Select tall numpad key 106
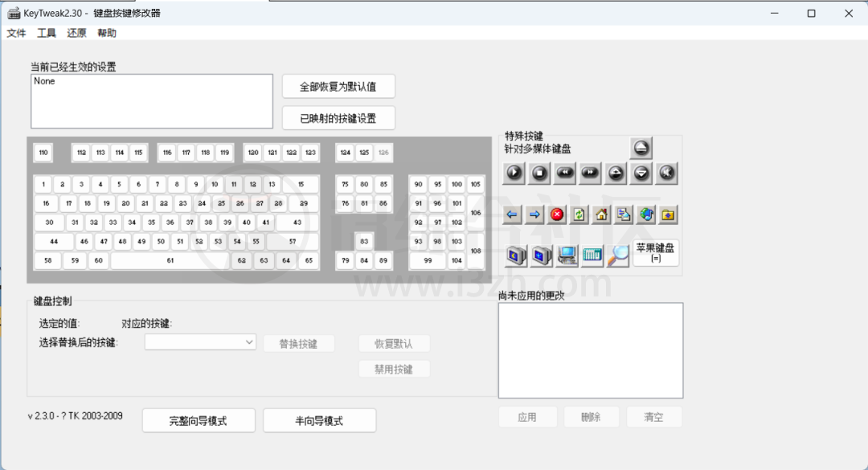Image resolution: width=868 pixels, height=470 pixels. (x=476, y=213)
